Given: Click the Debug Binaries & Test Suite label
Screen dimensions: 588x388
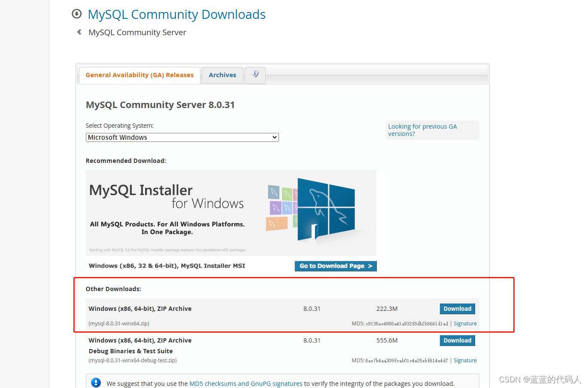Looking at the screenshot, I should coord(131,351).
